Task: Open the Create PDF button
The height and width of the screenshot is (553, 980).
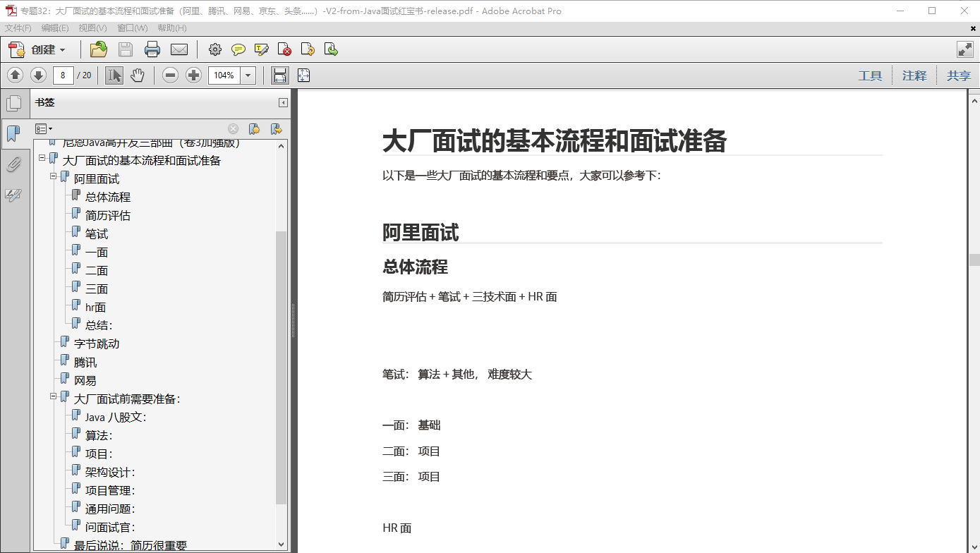Action: (37, 49)
